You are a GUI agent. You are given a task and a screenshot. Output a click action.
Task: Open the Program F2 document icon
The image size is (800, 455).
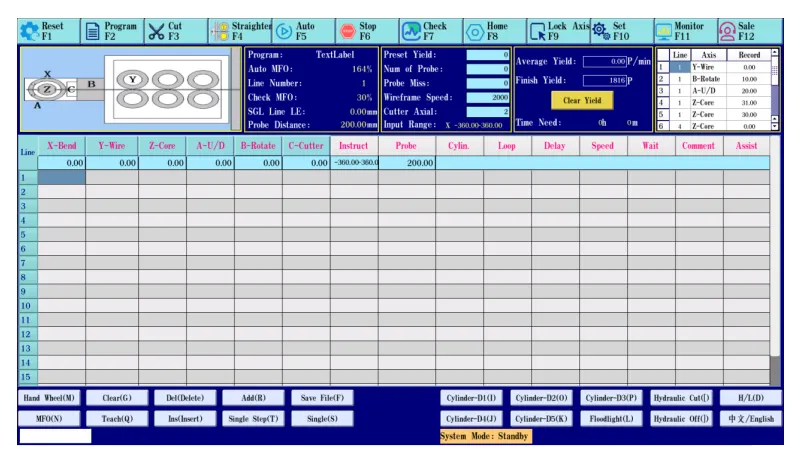92,32
